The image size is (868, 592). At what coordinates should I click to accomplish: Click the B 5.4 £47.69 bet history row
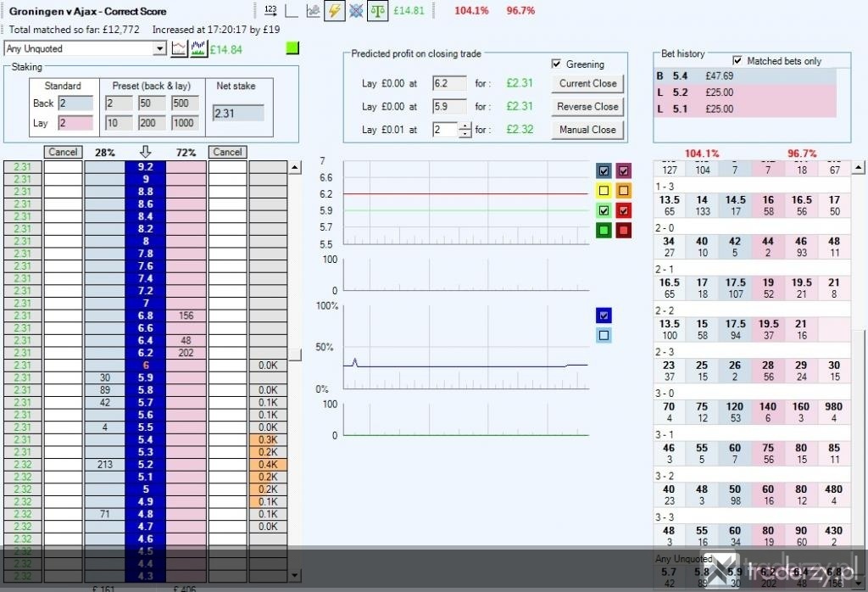click(746, 75)
